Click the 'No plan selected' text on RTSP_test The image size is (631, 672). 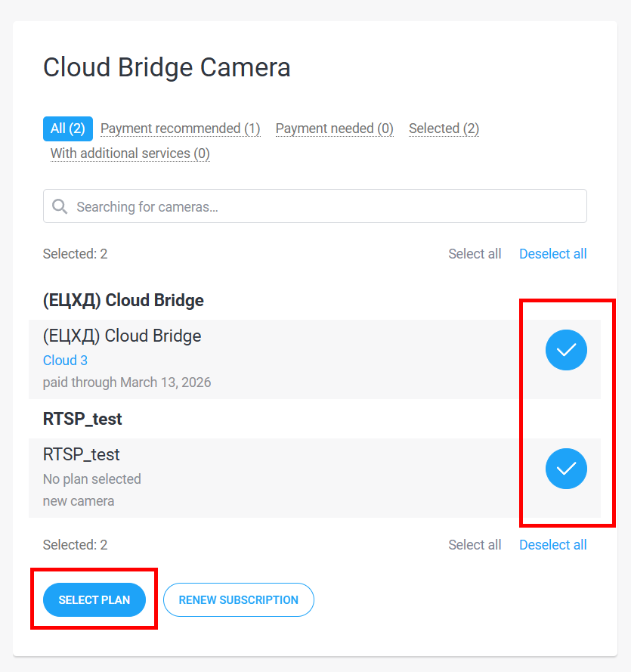[92, 479]
